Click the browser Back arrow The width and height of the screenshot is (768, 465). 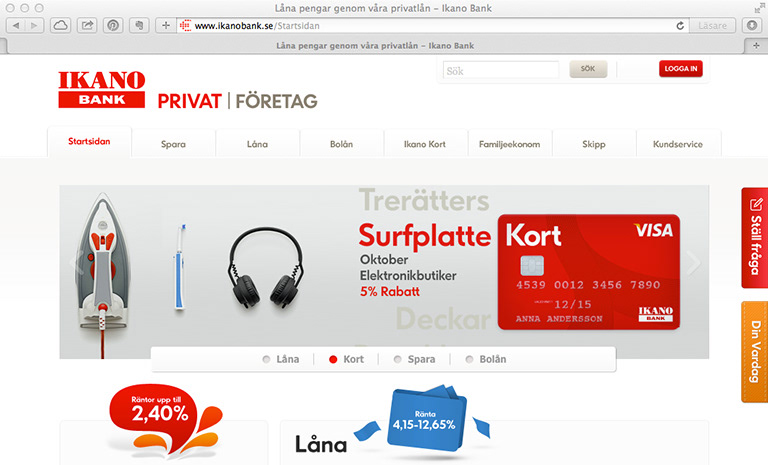click(x=16, y=25)
